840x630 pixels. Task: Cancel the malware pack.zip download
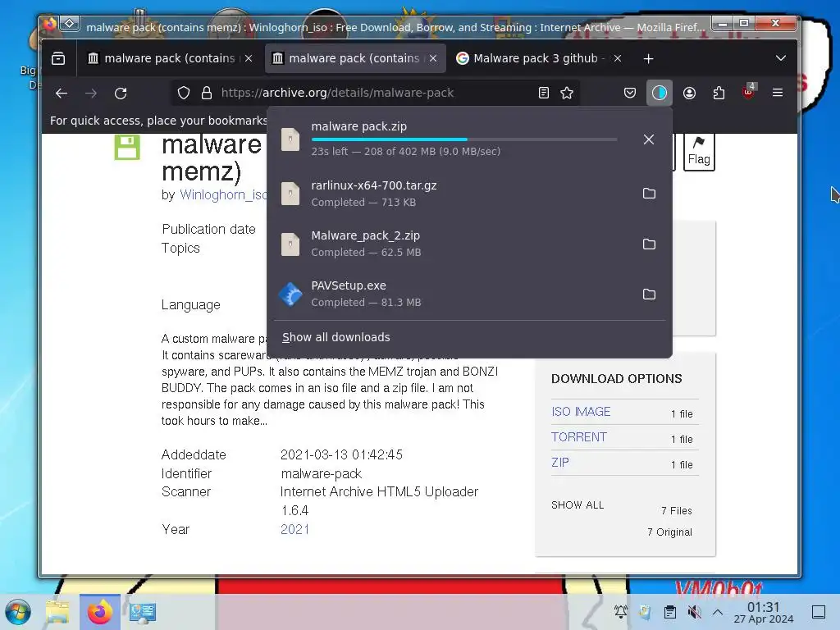649,139
